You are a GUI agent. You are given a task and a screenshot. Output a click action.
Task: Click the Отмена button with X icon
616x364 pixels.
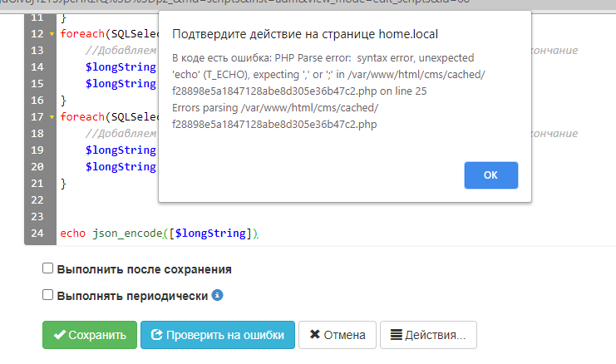coord(337,335)
